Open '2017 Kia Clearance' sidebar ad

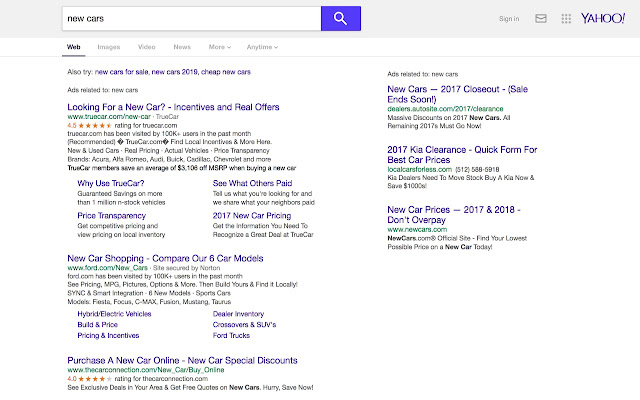click(462, 155)
